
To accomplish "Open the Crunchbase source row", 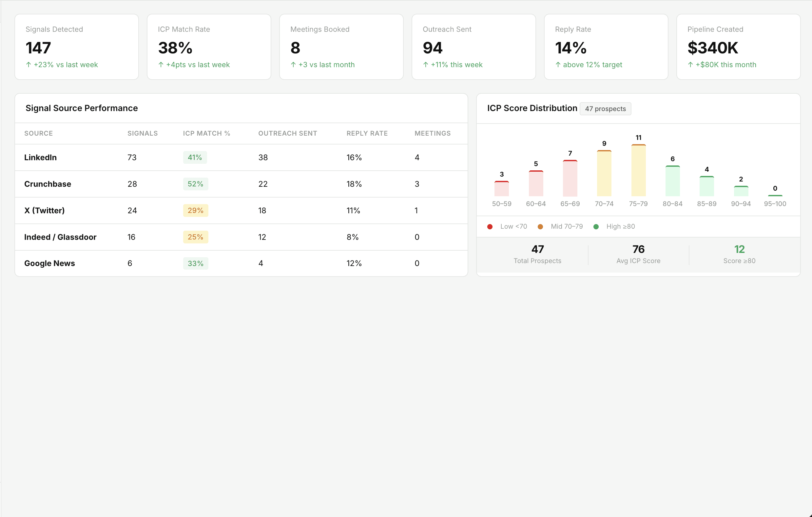I will pyautogui.click(x=48, y=184).
